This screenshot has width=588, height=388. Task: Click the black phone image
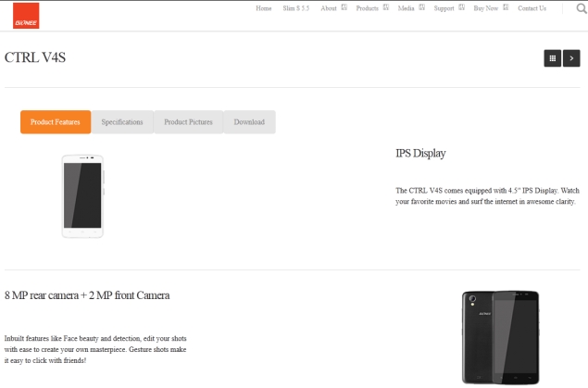coord(501,337)
